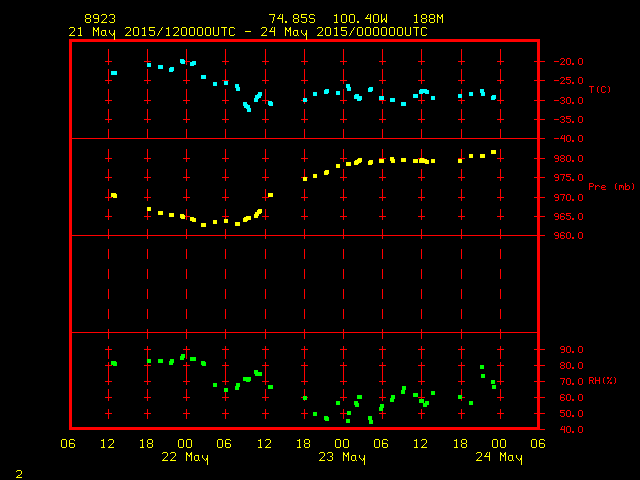The width and height of the screenshot is (640, 480).
Task: Click the "23 May" date label
Action: 342,457
